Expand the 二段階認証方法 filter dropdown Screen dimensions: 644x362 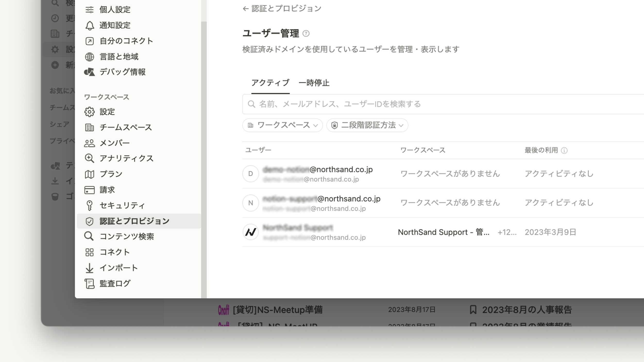(367, 125)
